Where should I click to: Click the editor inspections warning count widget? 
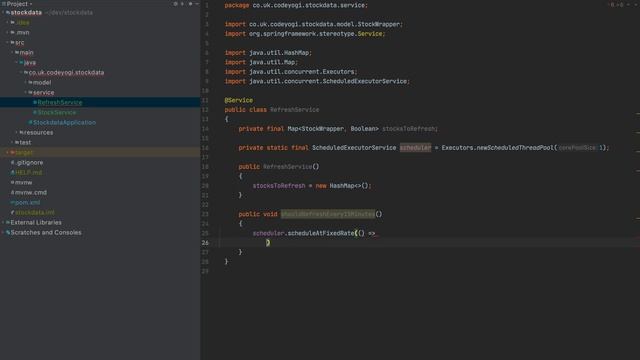pos(616,5)
